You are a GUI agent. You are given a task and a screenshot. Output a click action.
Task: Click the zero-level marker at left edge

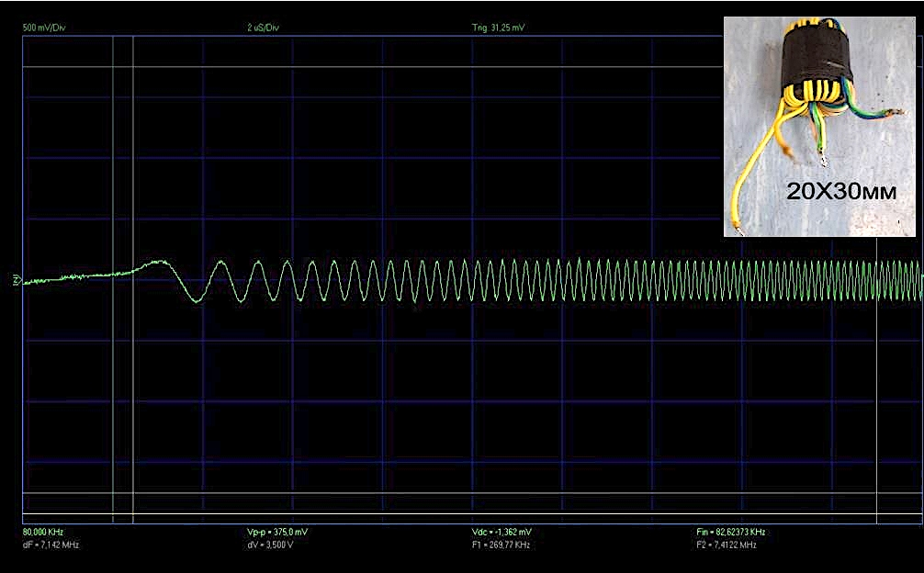coord(16,280)
